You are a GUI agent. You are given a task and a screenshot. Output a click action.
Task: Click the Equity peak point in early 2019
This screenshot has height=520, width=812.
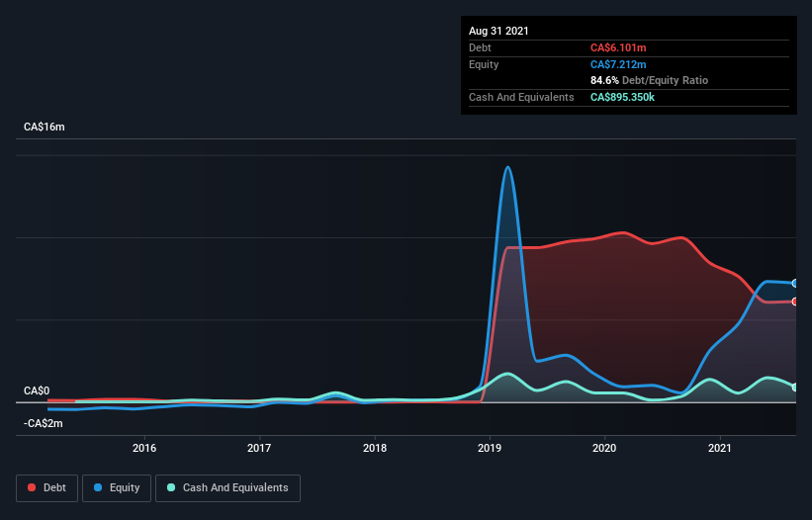508,167
